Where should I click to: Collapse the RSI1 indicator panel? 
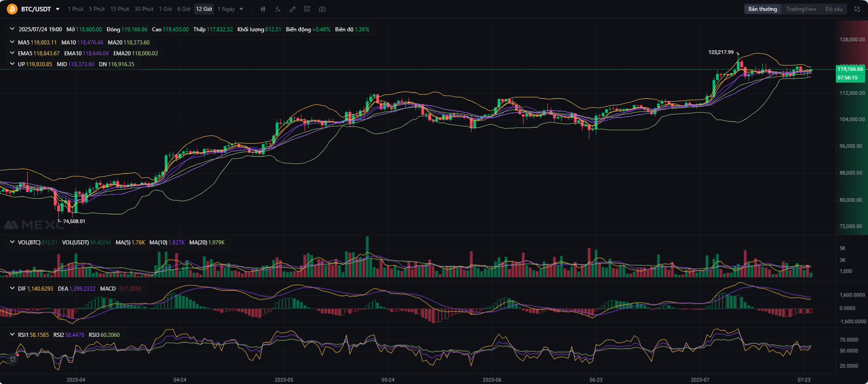pyautogui.click(x=12, y=335)
